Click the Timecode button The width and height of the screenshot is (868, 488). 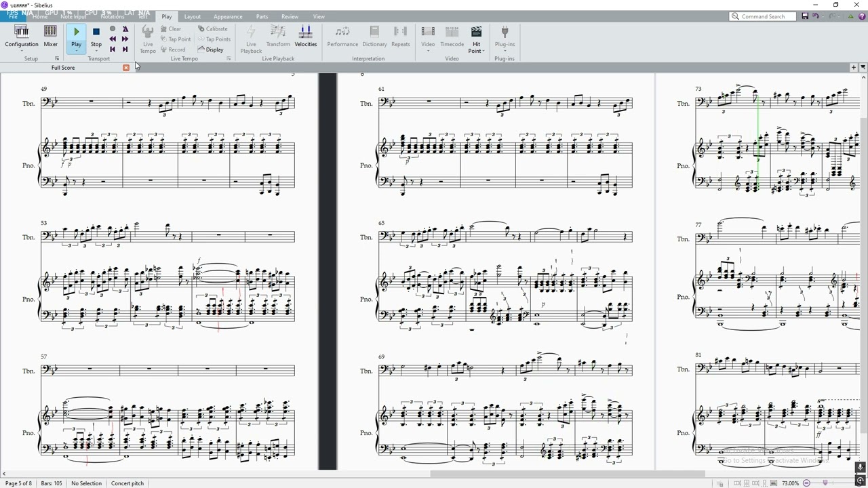(x=452, y=37)
